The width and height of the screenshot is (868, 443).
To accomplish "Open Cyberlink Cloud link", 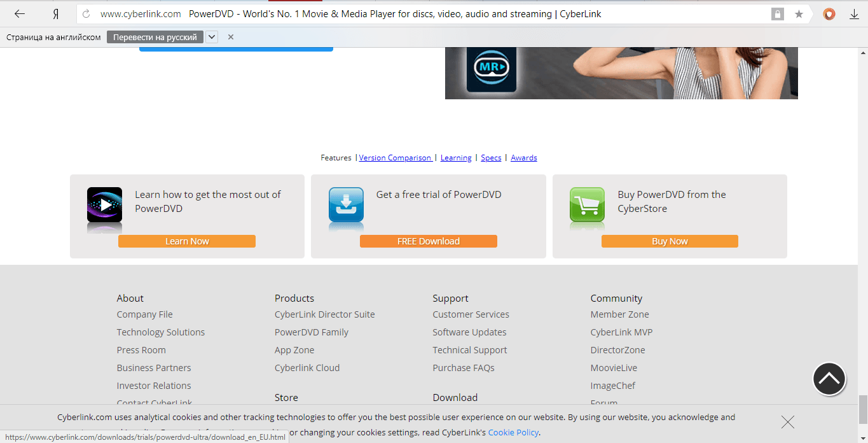I will click(307, 368).
